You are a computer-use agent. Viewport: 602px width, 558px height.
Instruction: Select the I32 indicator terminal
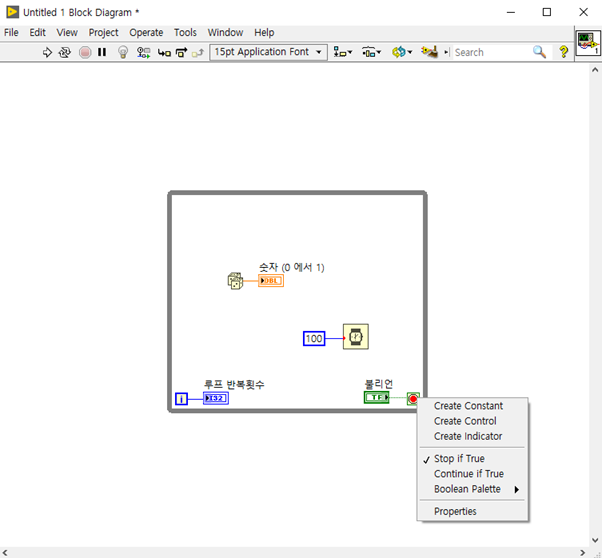(216, 398)
